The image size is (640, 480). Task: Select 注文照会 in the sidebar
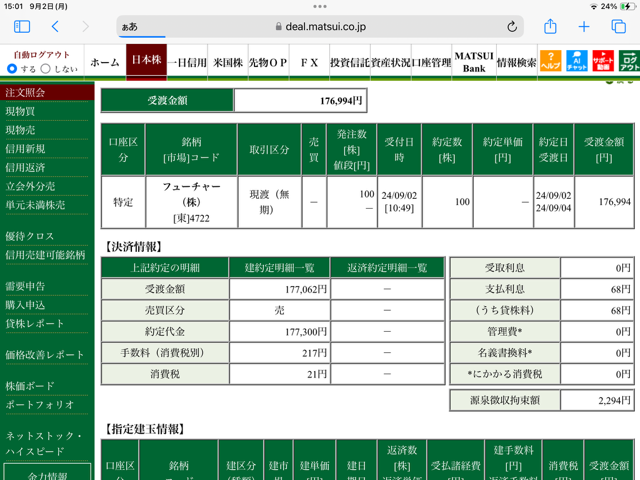pyautogui.click(x=47, y=93)
